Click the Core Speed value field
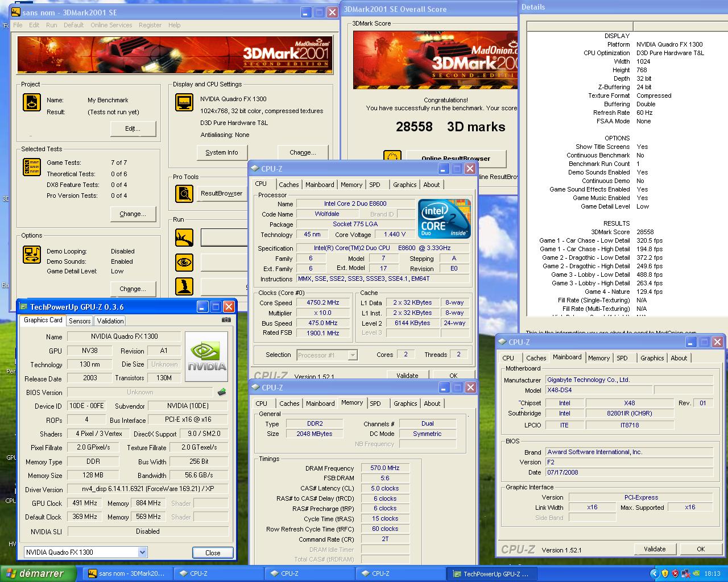The height and width of the screenshot is (582, 728). tap(323, 303)
